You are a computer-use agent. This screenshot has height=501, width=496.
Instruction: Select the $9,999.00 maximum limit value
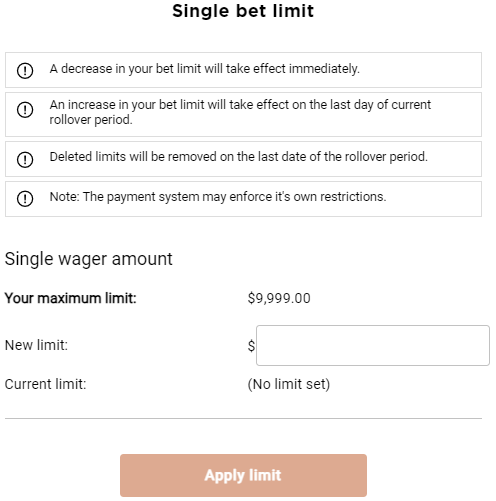tap(279, 298)
